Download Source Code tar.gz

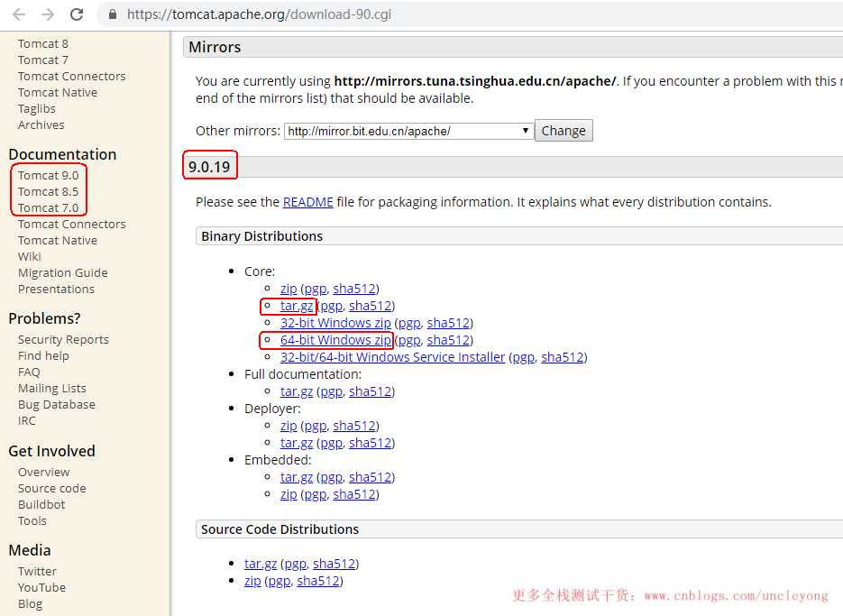pos(261,564)
